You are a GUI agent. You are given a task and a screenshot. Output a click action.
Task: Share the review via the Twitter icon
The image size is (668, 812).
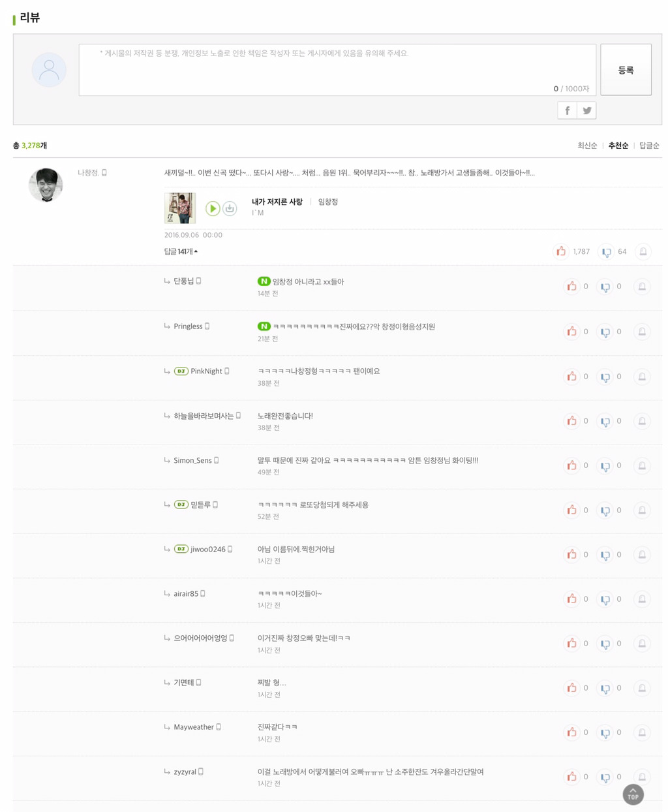click(586, 110)
